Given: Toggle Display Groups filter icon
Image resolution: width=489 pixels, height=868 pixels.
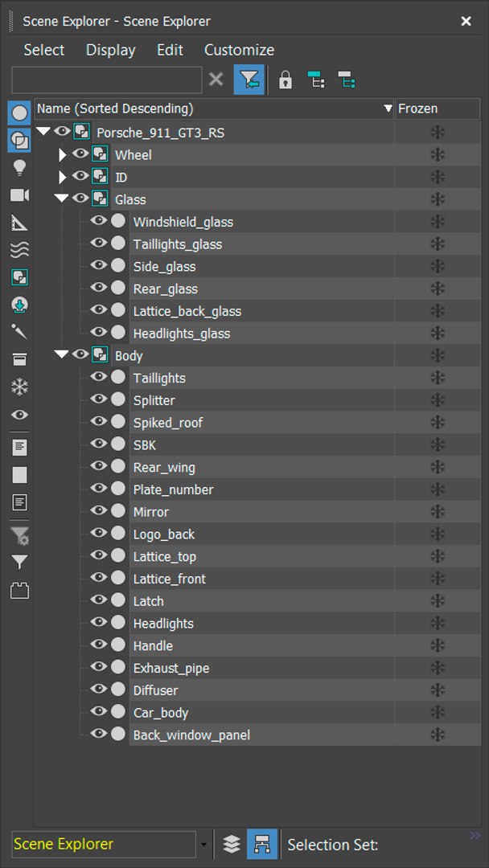Looking at the screenshot, I should [20, 277].
